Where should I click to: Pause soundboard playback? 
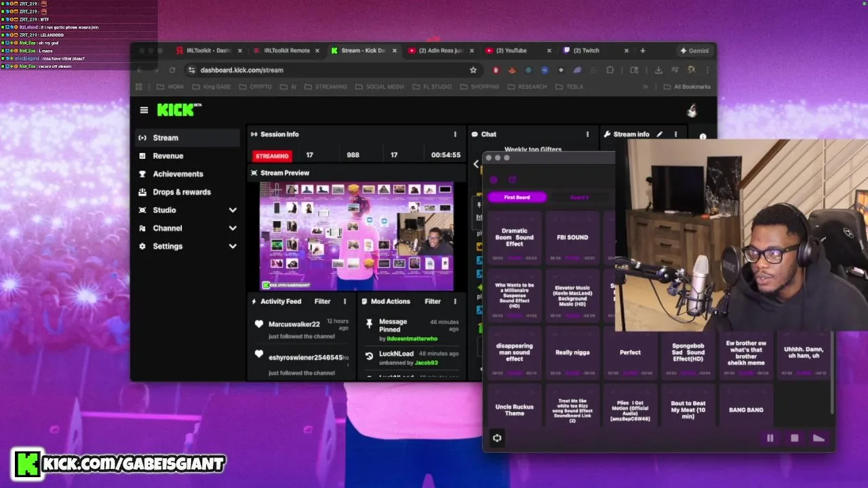(770, 438)
